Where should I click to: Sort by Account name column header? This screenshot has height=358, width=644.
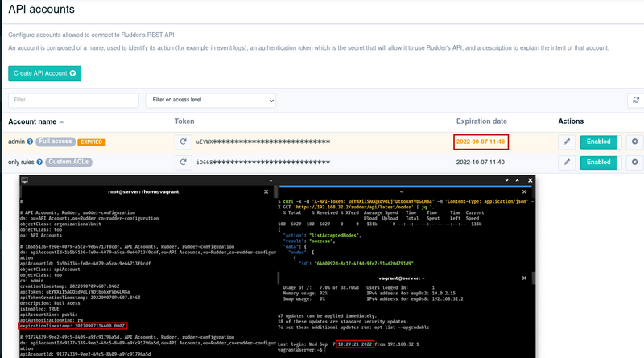click(x=36, y=121)
